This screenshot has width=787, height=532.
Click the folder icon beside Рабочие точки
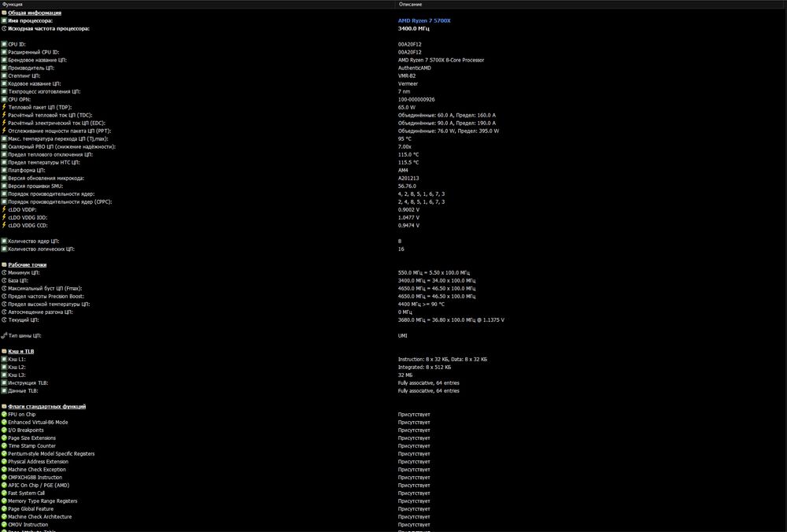pyautogui.click(x=4, y=264)
